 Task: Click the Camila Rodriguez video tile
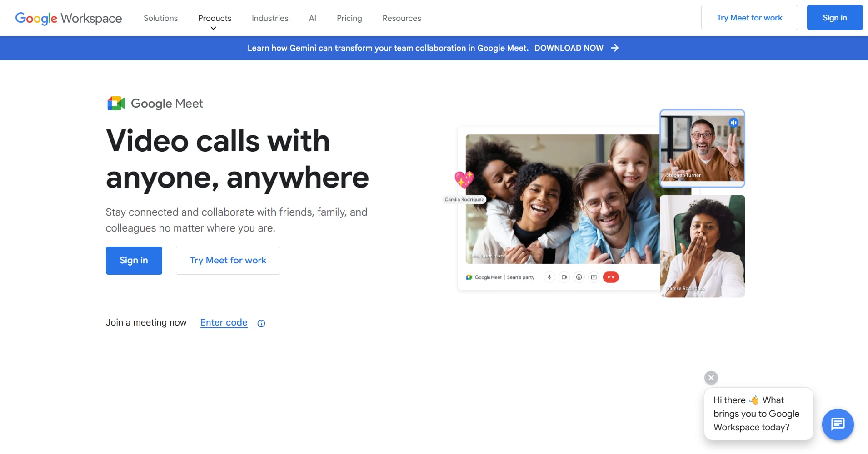click(702, 246)
